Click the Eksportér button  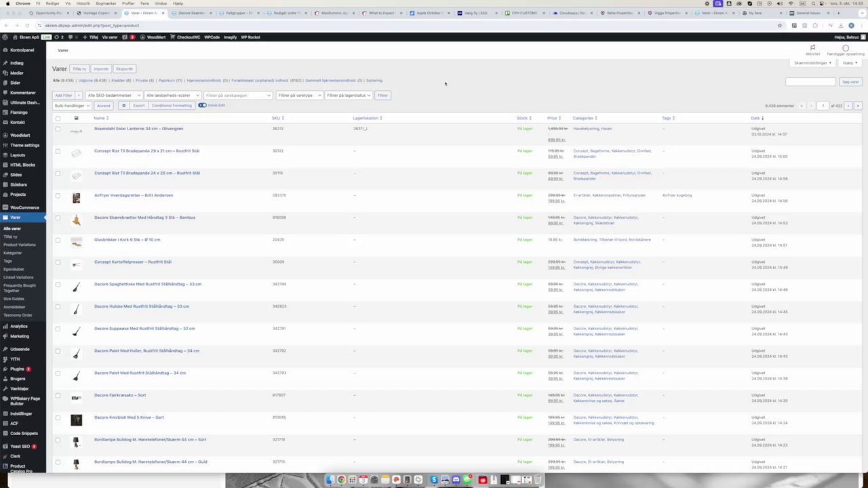click(124, 69)
